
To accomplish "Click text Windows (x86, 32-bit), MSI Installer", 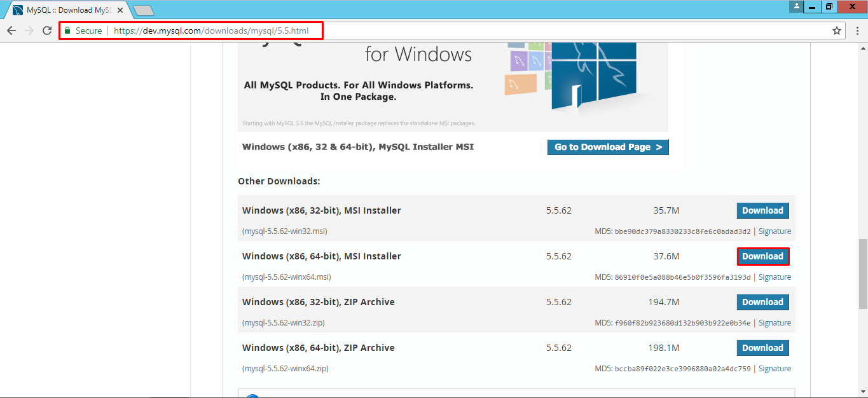I will click(x=322, y=210).
